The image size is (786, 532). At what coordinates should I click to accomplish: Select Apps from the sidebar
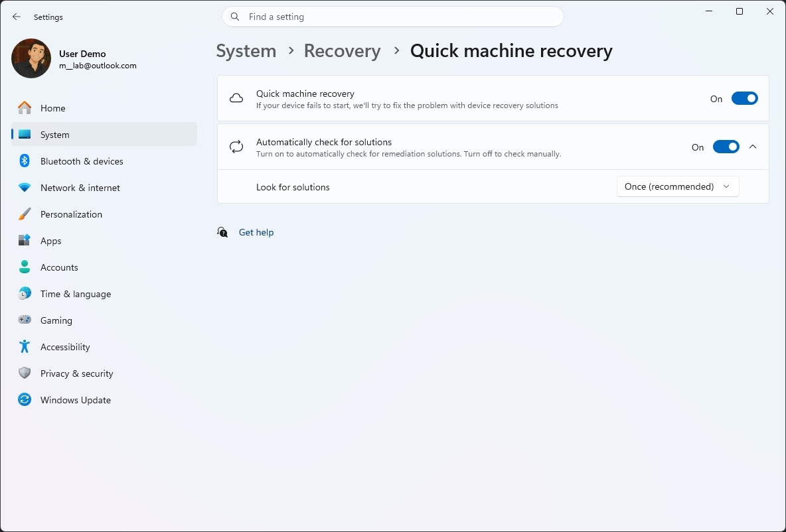pos(51,240)
